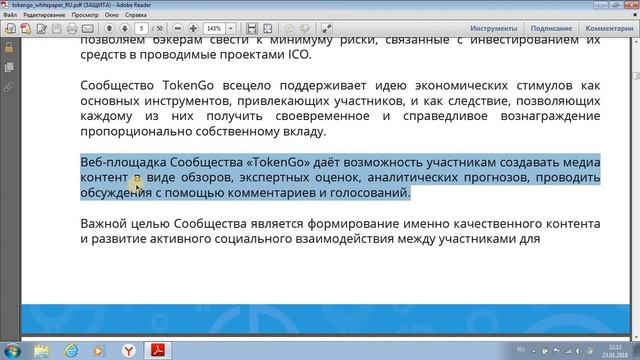Image resolution: width=640 pixels, height=360 pixels.
Task: Enable scrolling page fit-width mode icon
Action: [x=252, y=28]
